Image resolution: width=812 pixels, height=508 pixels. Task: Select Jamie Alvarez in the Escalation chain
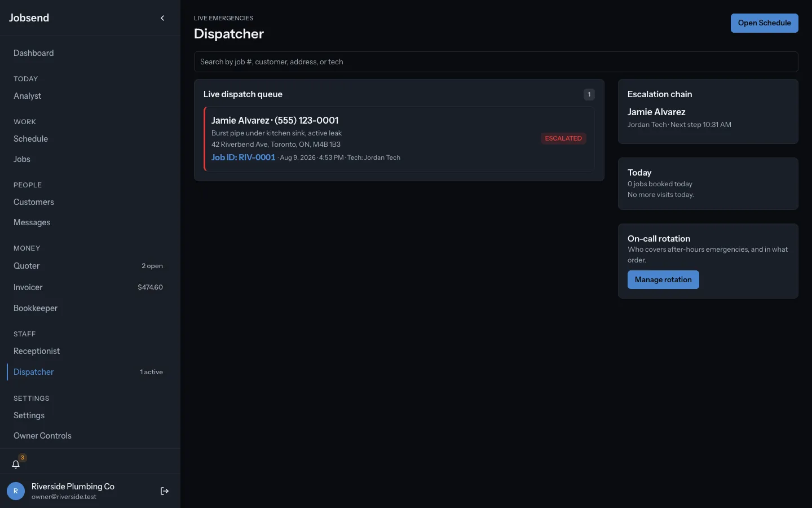click(x=656, y=112)
